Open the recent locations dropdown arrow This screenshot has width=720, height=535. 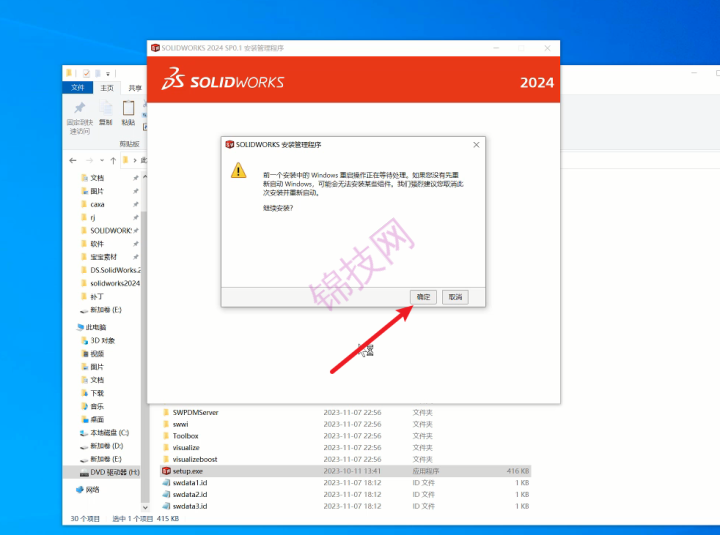pyautogui.click(x=101, y=160)
